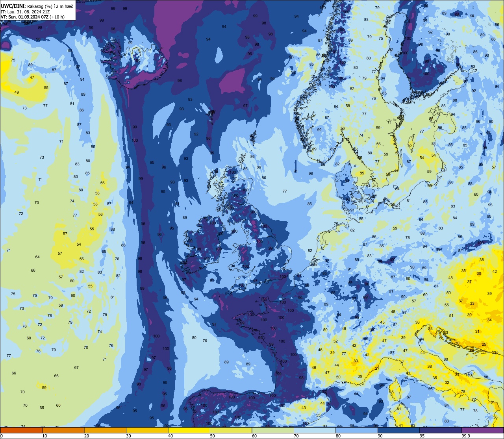Click the legend scale label 70
The image size is (504, 439).
(x=296, y=436)
